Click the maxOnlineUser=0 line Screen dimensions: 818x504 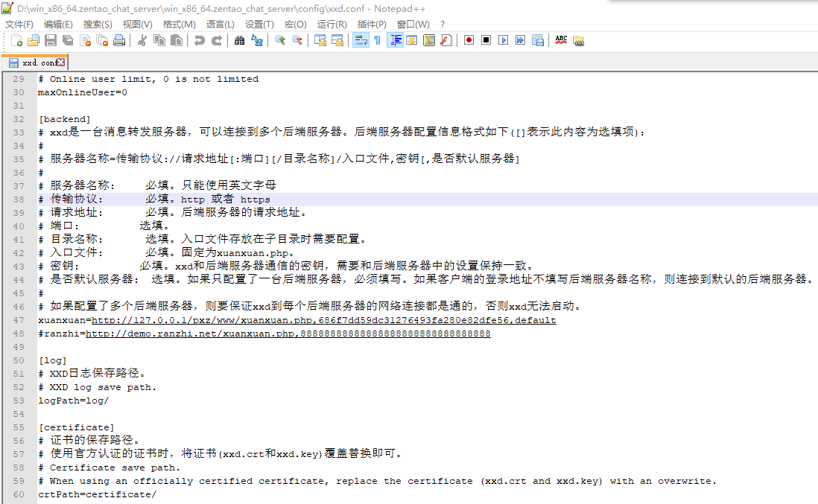click(83, 92)
